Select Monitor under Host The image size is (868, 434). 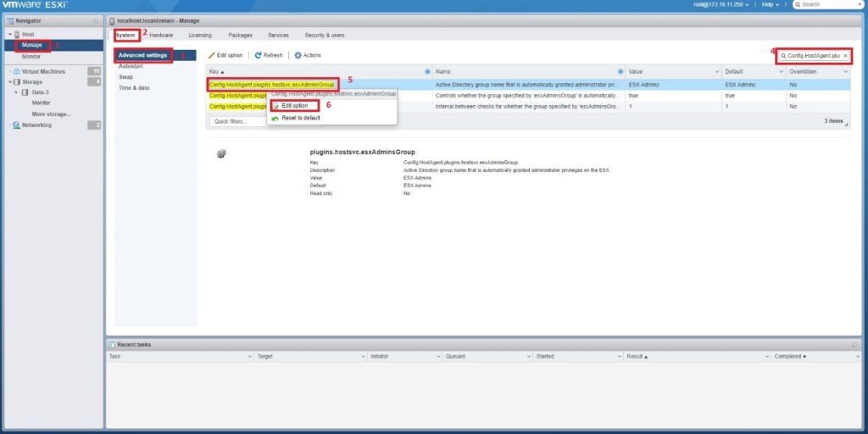pos(31,57)
